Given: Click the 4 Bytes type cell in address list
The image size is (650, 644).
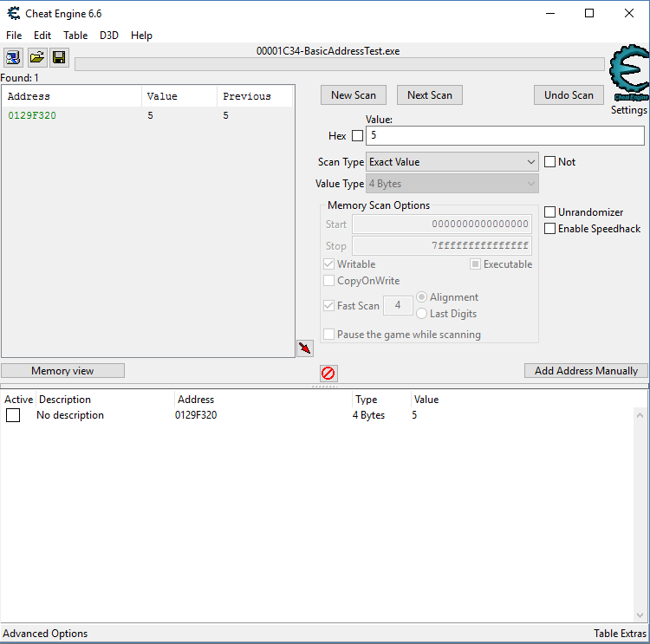Looking at the screenshot, I should point(368,415).
